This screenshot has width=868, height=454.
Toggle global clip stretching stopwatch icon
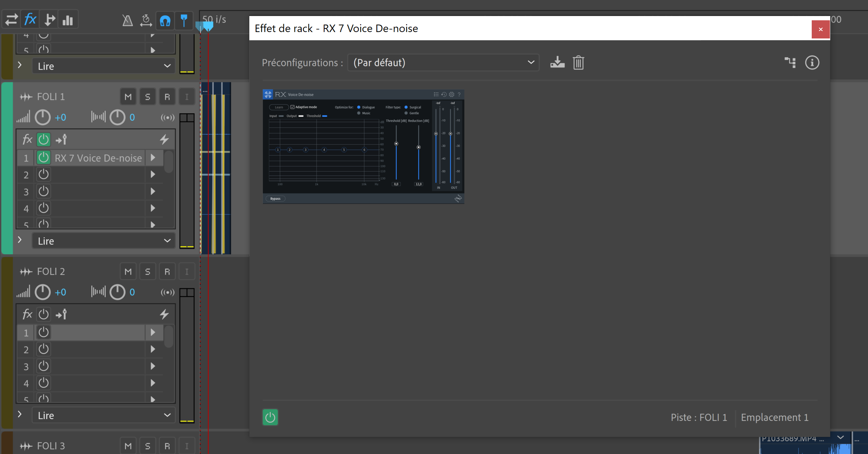tap(146, 20)
